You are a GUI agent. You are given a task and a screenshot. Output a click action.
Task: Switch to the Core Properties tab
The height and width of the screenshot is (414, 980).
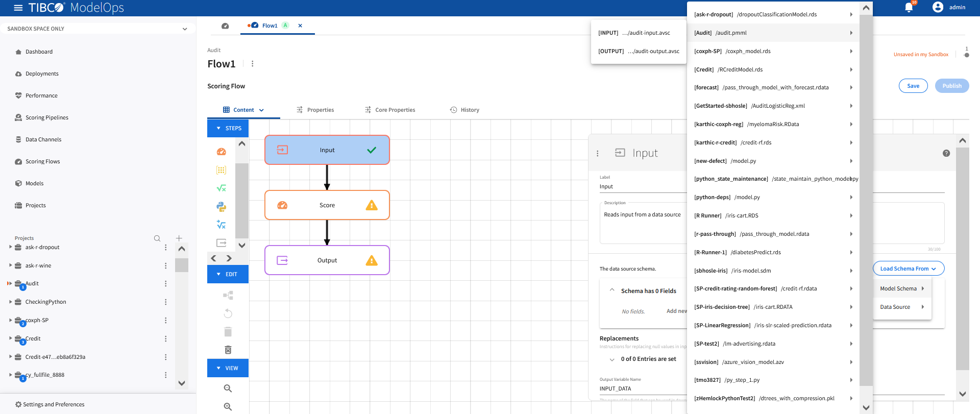(390, 110)
